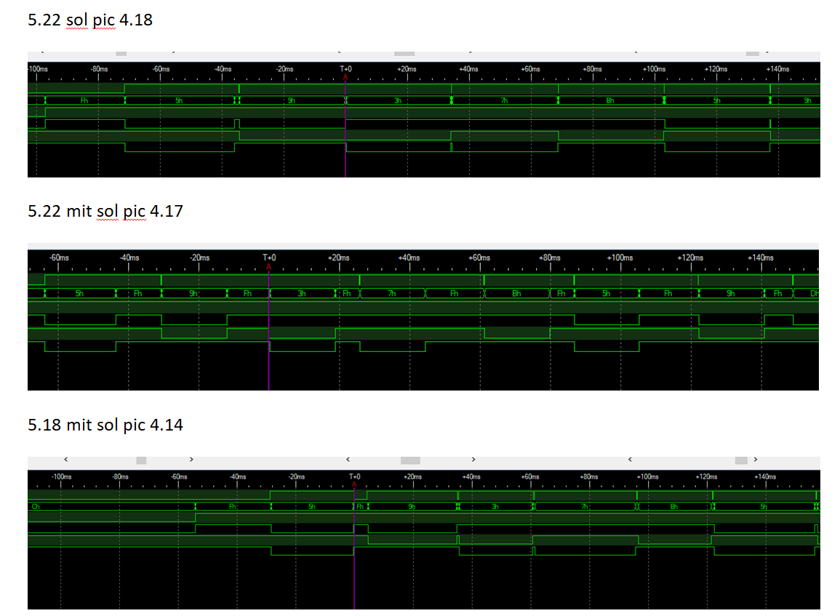Click left arrow of rightmost scrollbar above pic 4.14

pyautogui.click(x=630, y=460)
